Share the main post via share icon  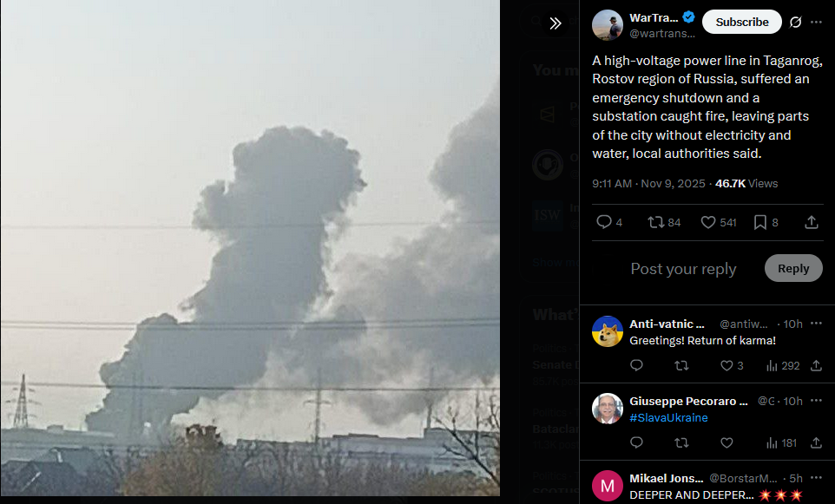tap(811, 222)
